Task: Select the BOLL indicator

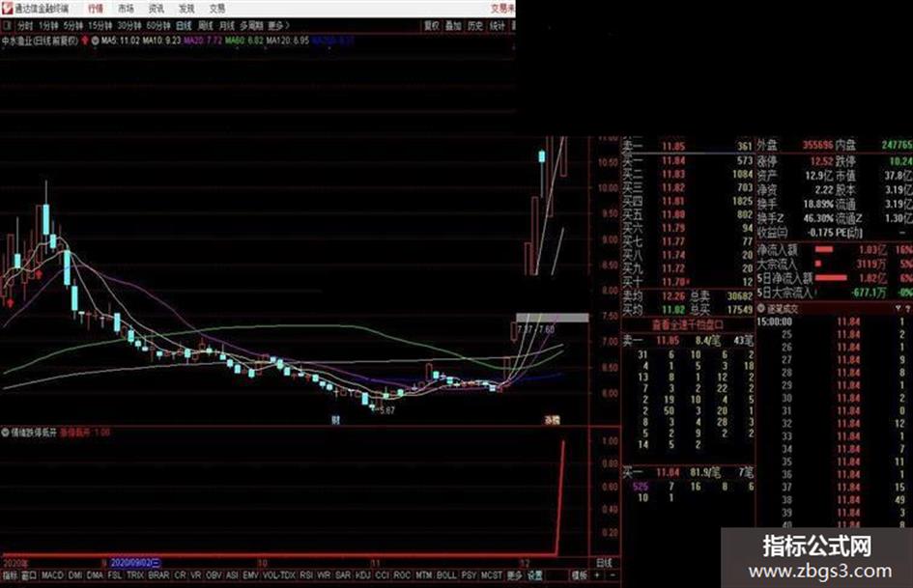Action: click(446, 575)
